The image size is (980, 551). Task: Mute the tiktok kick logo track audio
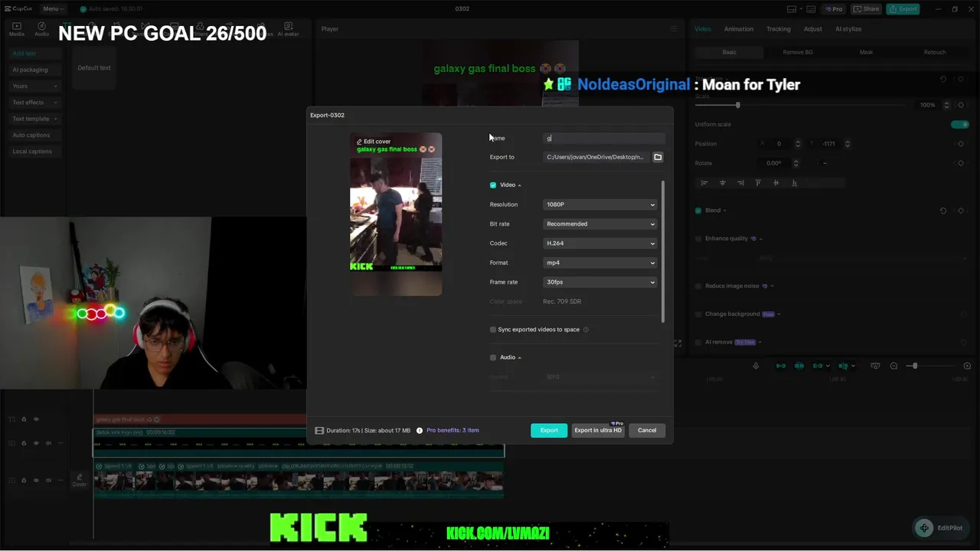(48, 443)
